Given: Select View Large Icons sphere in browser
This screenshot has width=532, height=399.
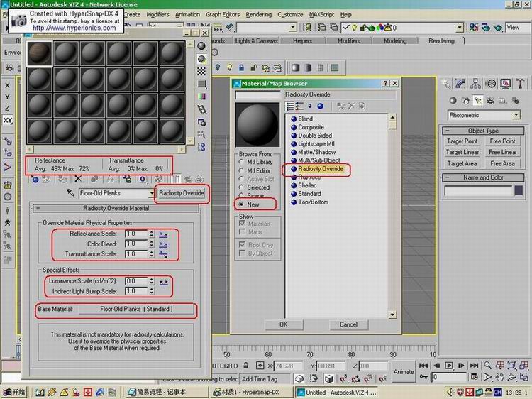Looking at the screenshot, I should [320, 106].
